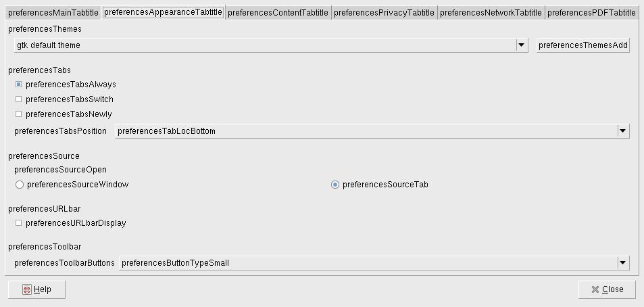The width and height of the screenshot is (644, 307).
Task: Click the Help lifebuoy icon
Action: click(27, 289)
